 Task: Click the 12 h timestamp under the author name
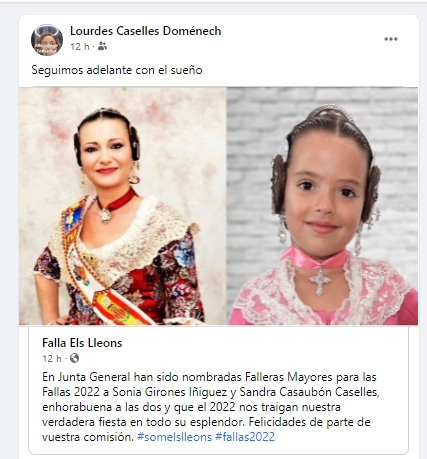[80, 47]
